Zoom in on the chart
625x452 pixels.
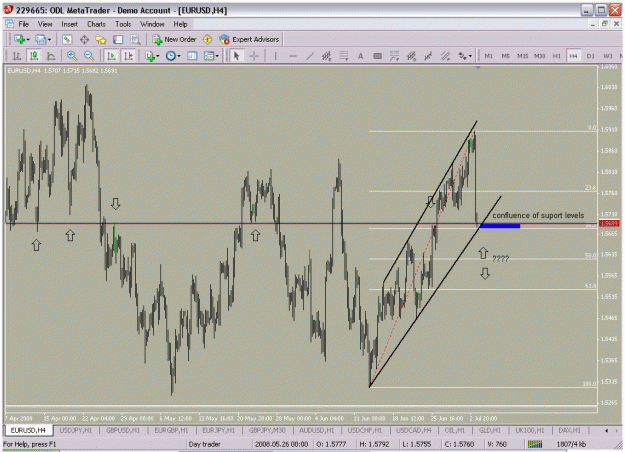[x=72, y=56]
